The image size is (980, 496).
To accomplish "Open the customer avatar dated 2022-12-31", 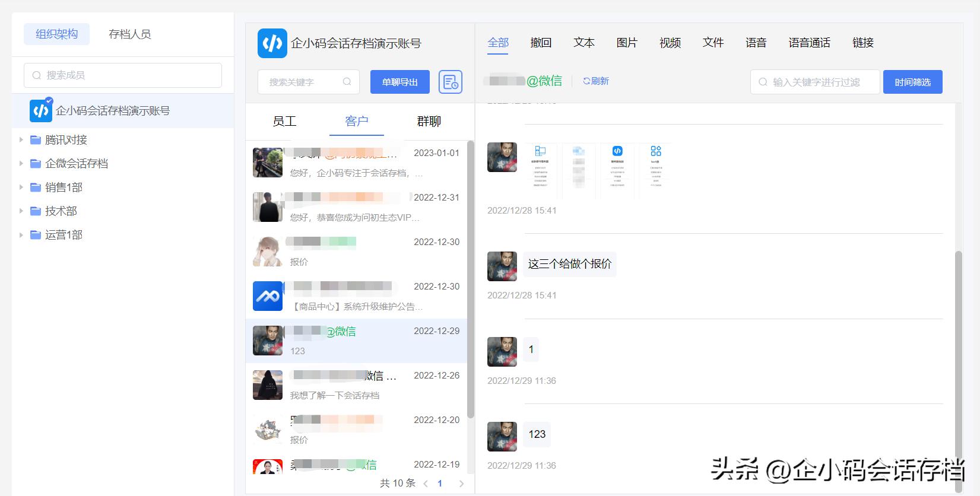I will coord(268,207).
